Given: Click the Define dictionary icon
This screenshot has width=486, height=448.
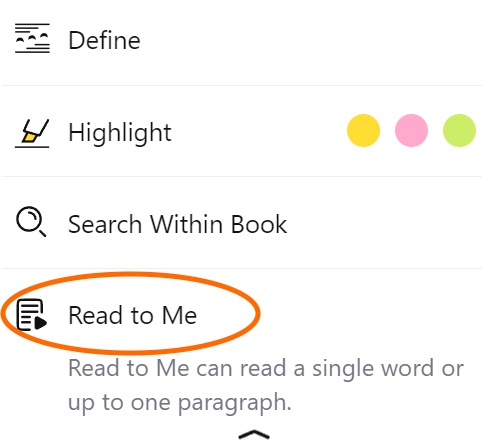Looking at the screenshot, I should (32, 38).
